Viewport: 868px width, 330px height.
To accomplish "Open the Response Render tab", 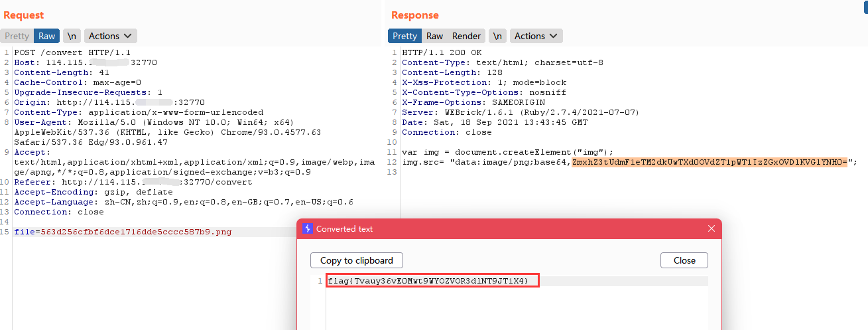I will tap(466, 36).
